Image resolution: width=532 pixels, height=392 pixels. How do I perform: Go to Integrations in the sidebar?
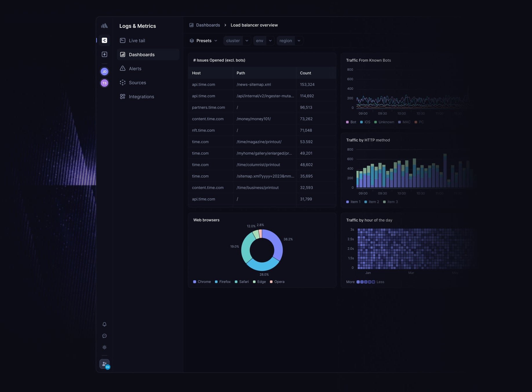141,97
